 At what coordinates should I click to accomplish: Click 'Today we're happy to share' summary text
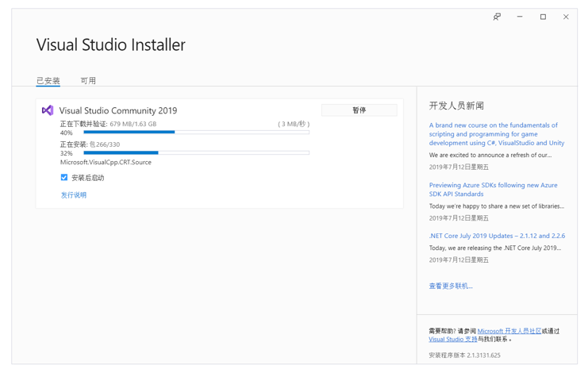[497, 206]
